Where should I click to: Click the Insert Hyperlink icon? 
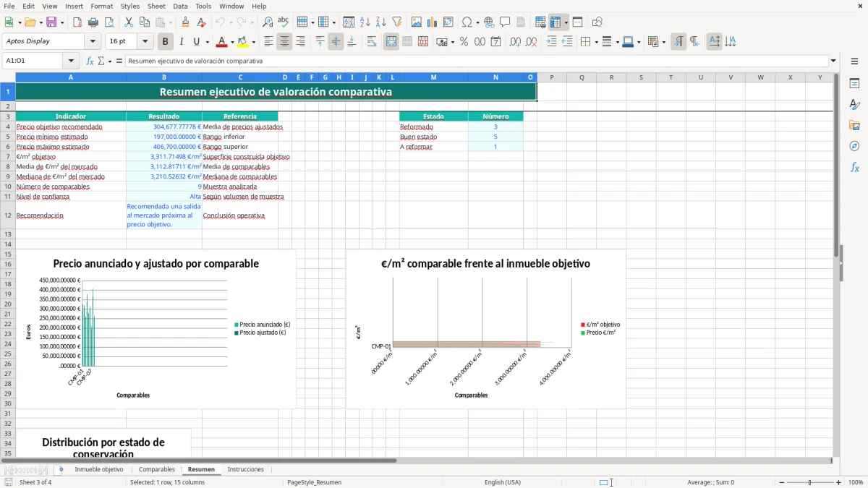click(x=489, y=22)
